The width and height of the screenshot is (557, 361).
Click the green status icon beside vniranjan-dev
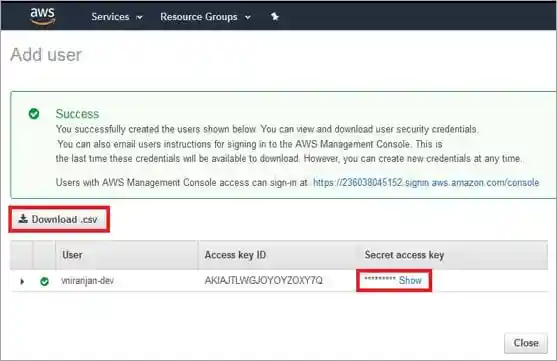44,281
